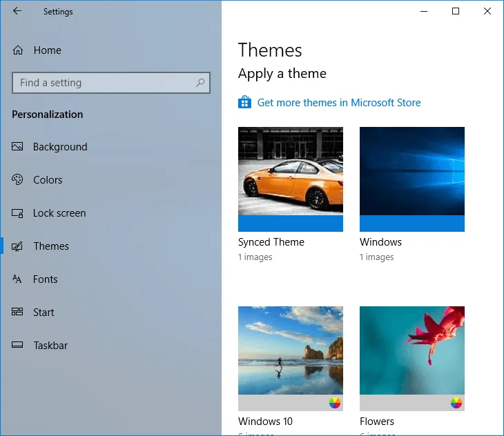Click the Personalization heading

47,115
